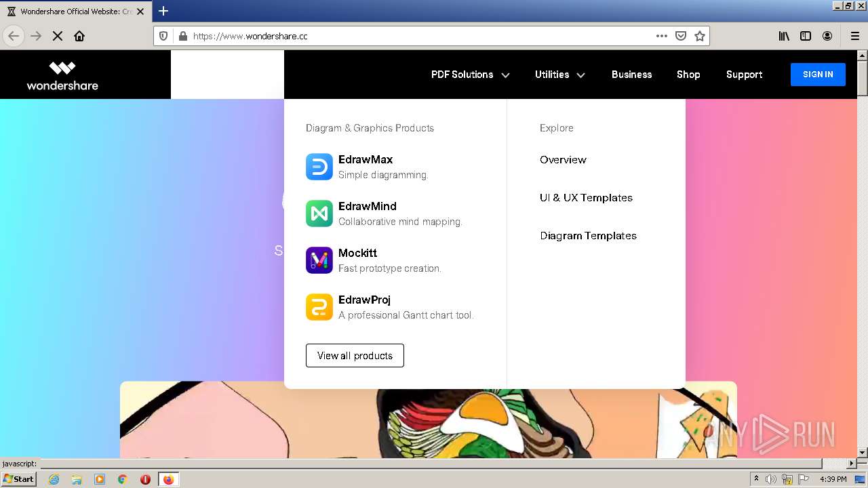Open the Overview link

(x=563, y=160)
